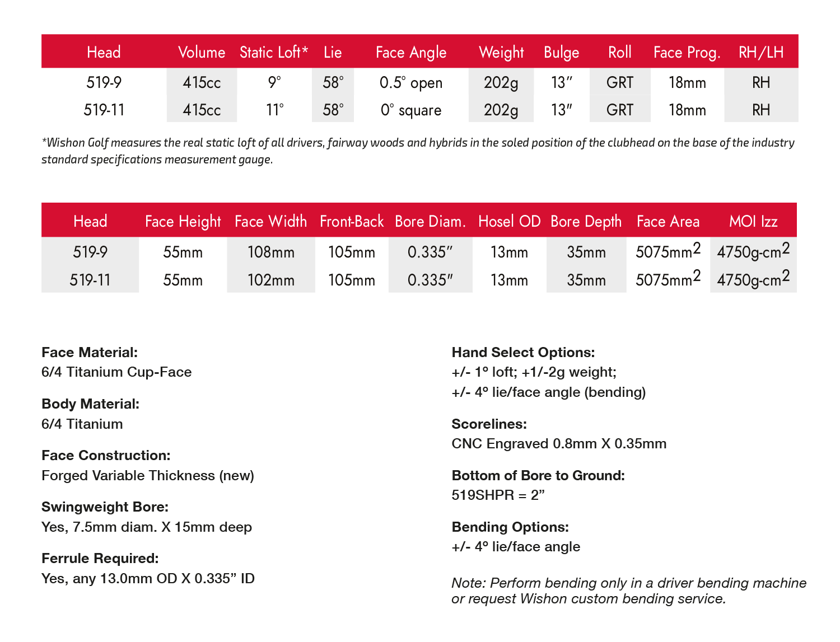This screenshot has height=642, width=840.
Task: Click the 'Roll' column header
Action: (620, 52)
